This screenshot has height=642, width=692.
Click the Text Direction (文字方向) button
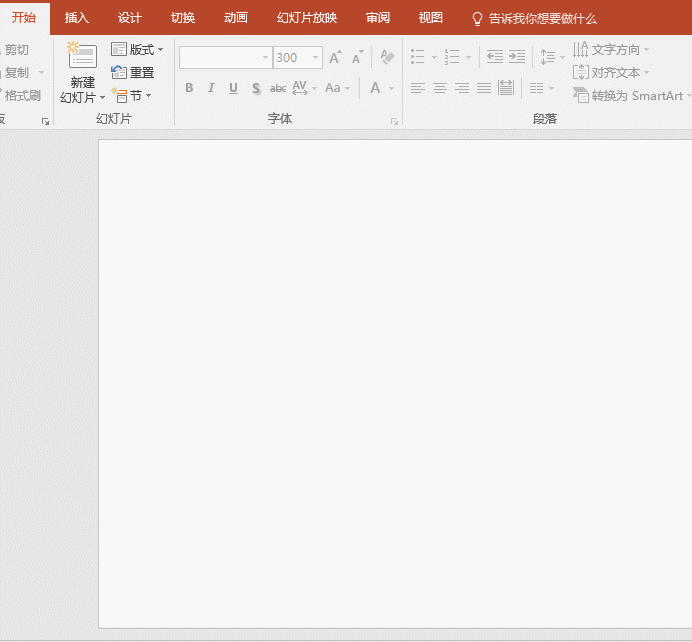611,49
